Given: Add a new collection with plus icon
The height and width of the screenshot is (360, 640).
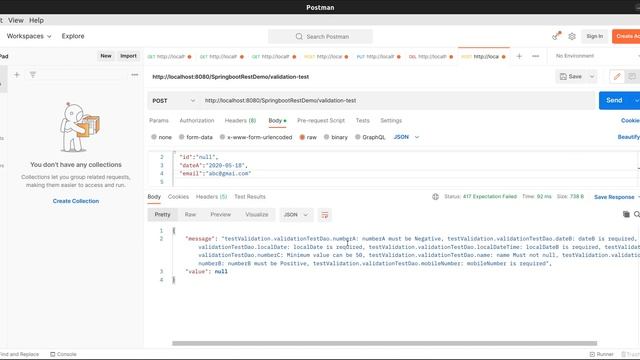Looking at the screenshot, I should point(17,75).
